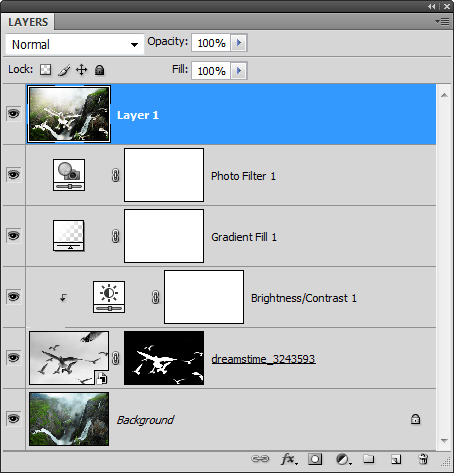
Task: Open the Fill slider arrow
Action: (239, 71)
